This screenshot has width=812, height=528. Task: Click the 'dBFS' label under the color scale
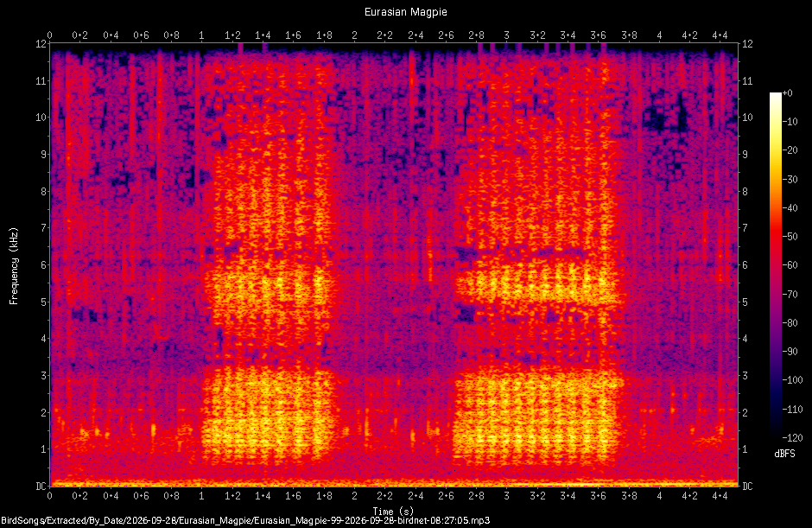click(x=784, y=454)
